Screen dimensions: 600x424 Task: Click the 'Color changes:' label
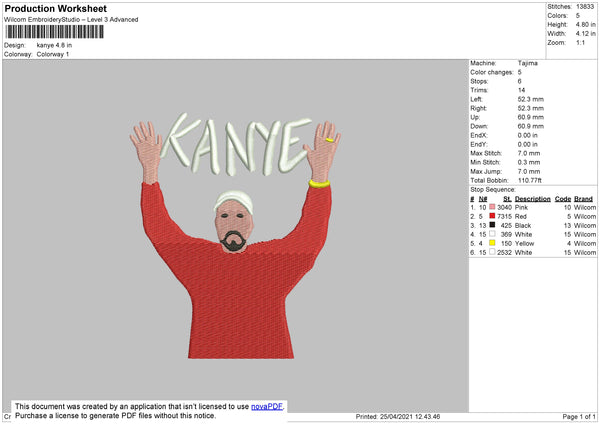[x=492, y=72]
